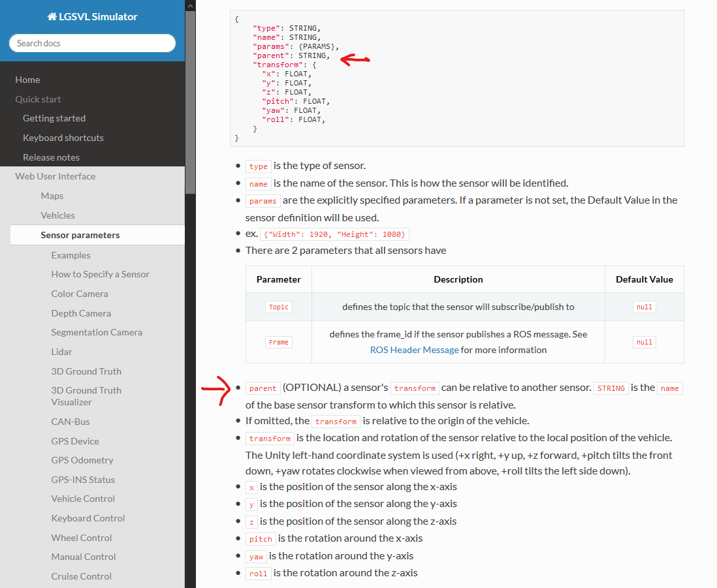Screen dimensions: 717x588
Task: Click sidebar scrollbar up arrow
Action: click(190, 5)
